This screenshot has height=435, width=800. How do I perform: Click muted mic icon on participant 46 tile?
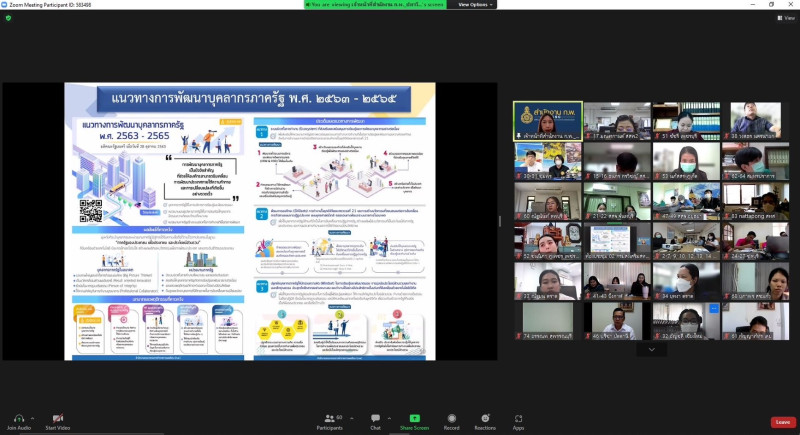588,337
